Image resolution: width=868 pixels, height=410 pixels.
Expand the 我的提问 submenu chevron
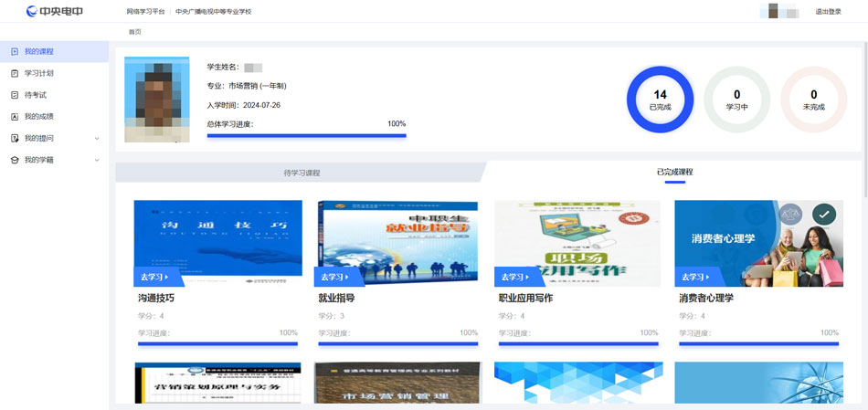pyautogui.click(x=97, y=138)
